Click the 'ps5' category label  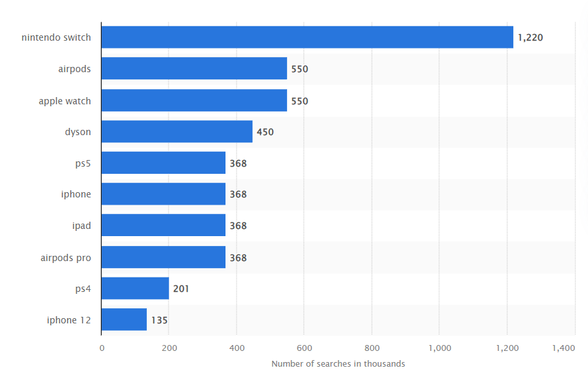coord(83,164)
